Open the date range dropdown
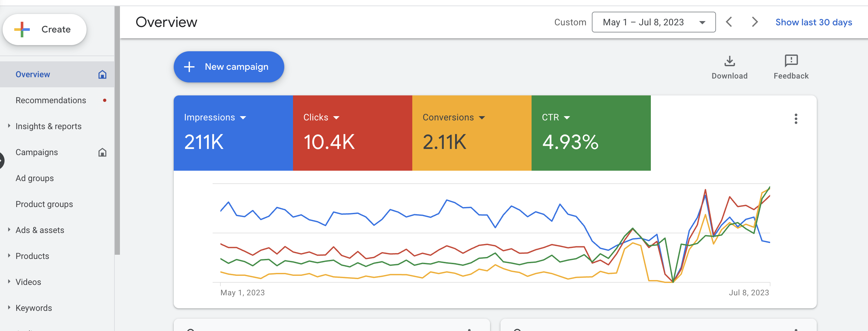 (x=653, y=22)
